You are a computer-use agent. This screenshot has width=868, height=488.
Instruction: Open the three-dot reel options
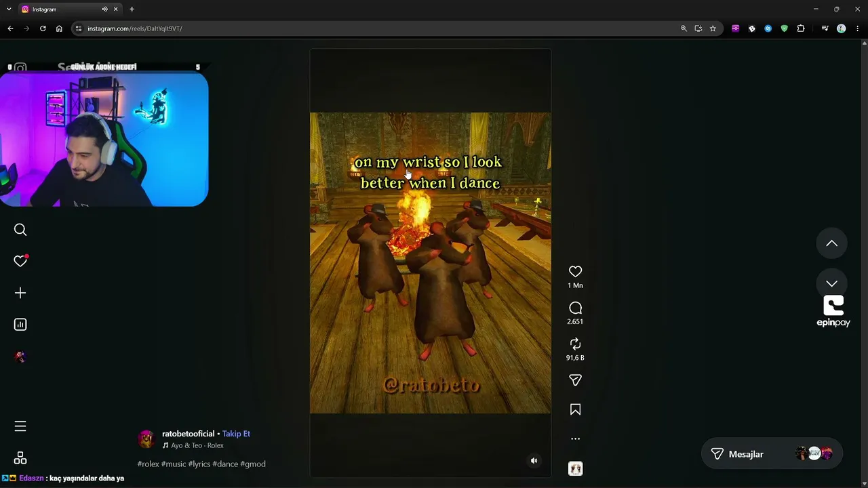tap(575, 439)
